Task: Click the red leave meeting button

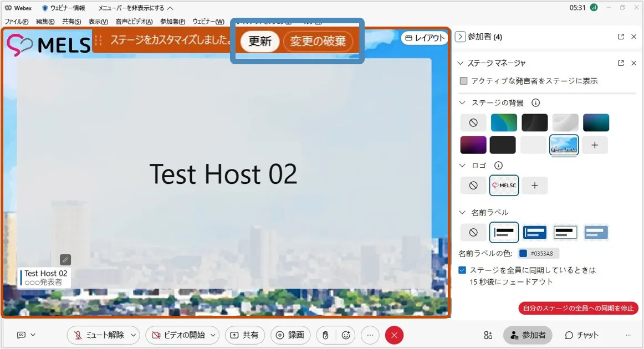Action: (x=394, y=335)
